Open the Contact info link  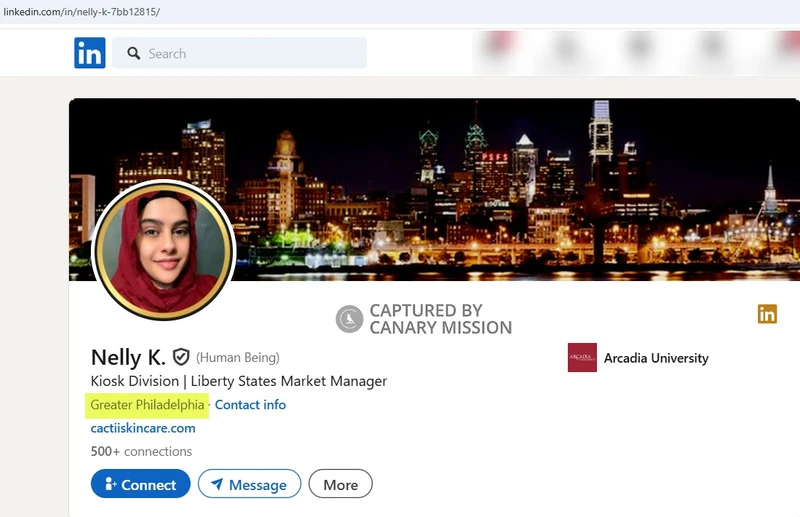[x=250, y=405]
